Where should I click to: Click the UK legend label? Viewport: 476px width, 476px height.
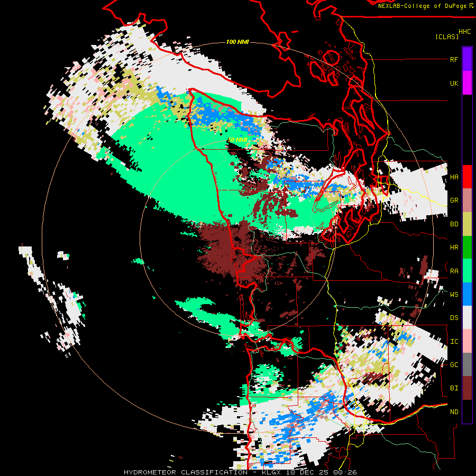[x=454, y=83]
